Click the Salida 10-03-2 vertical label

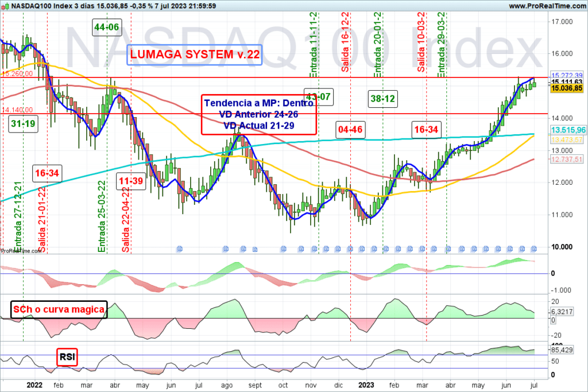[x=421, y=42]
